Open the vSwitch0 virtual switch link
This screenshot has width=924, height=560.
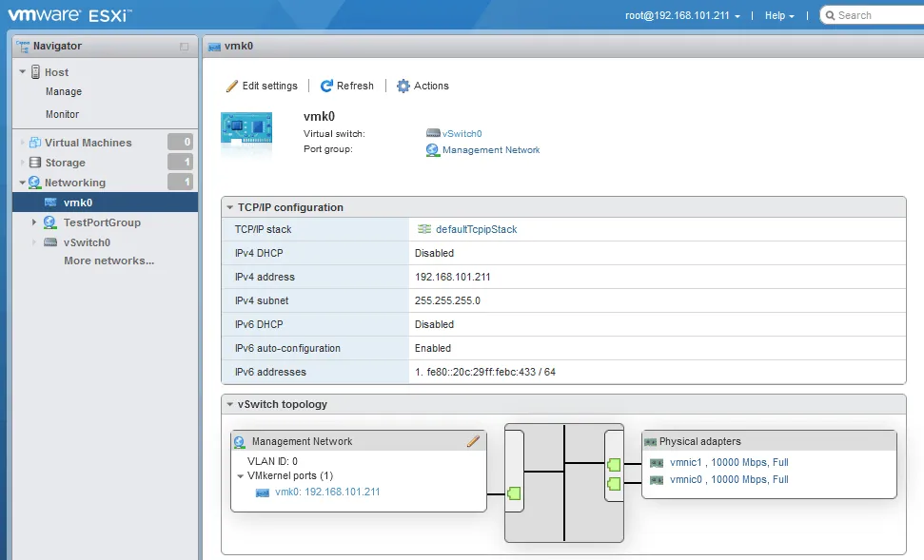462,134
